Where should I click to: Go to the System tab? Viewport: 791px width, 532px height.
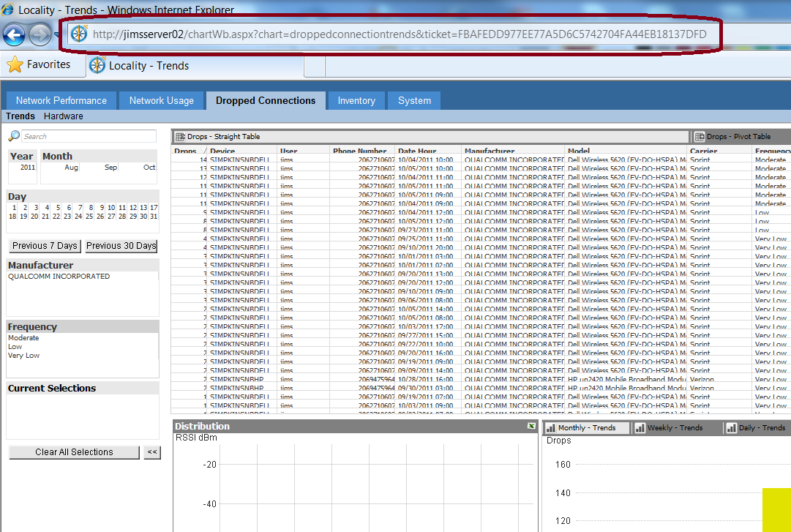click(x=414, y=100)
